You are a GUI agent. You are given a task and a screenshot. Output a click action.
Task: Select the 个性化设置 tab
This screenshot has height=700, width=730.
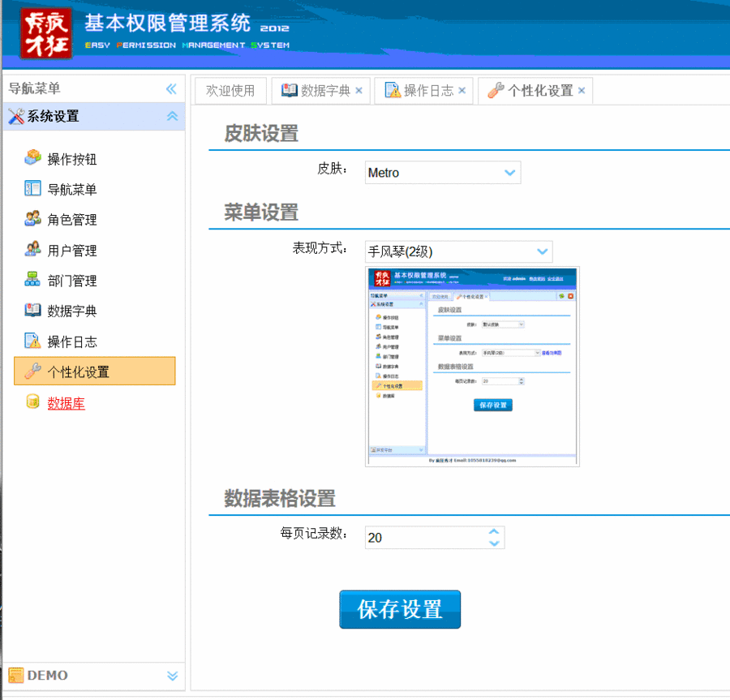click(535, 90)
